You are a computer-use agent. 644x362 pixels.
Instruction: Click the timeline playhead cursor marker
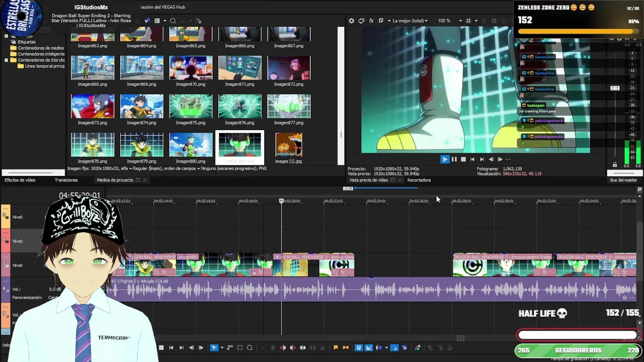click(281, 201)
